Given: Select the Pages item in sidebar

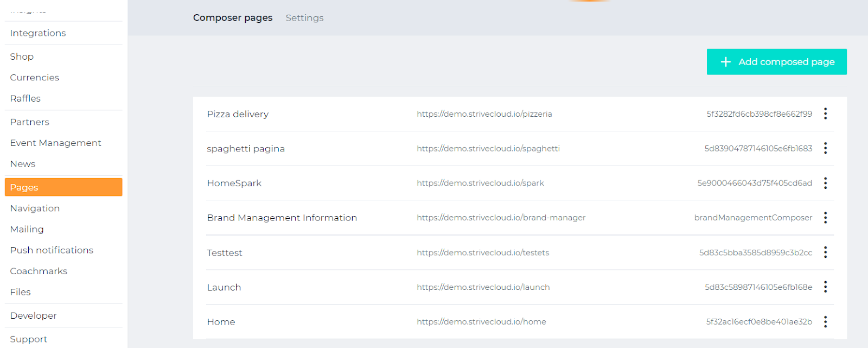Looking at the screenshot, I should (63, 187).
